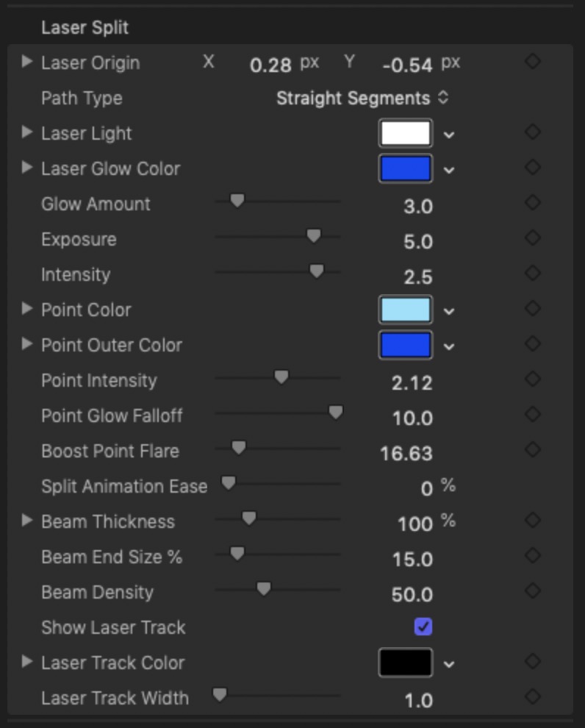Click the Boost Point Flare keyframe diamond
Screen dimensions: 585x728
point(533,449)
